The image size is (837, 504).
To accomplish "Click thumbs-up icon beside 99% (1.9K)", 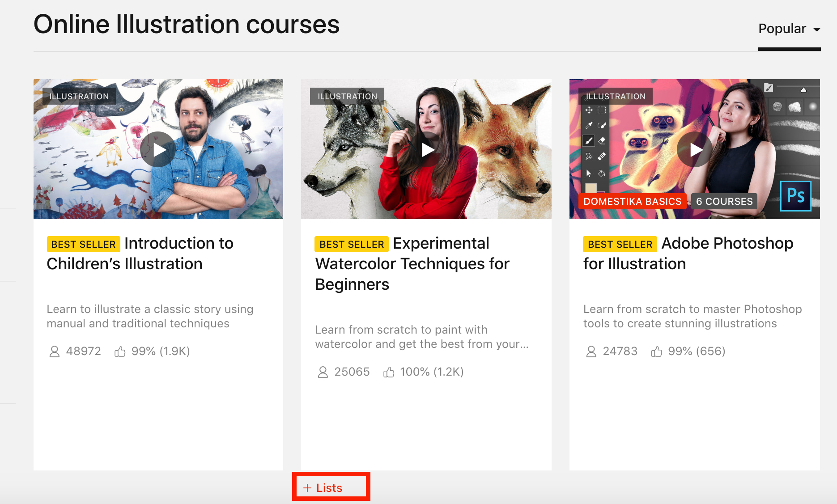I will 119,352.
